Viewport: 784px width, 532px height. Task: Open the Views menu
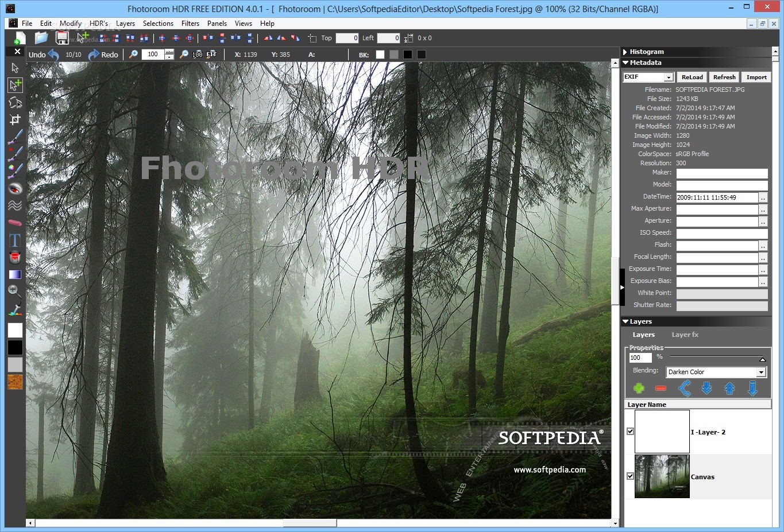(x=244, y=24)
